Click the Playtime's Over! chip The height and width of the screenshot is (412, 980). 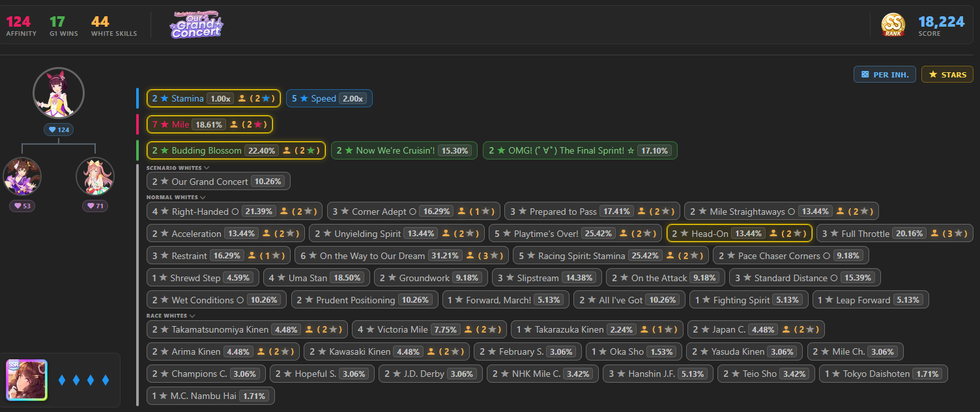[x=575, y=234]
